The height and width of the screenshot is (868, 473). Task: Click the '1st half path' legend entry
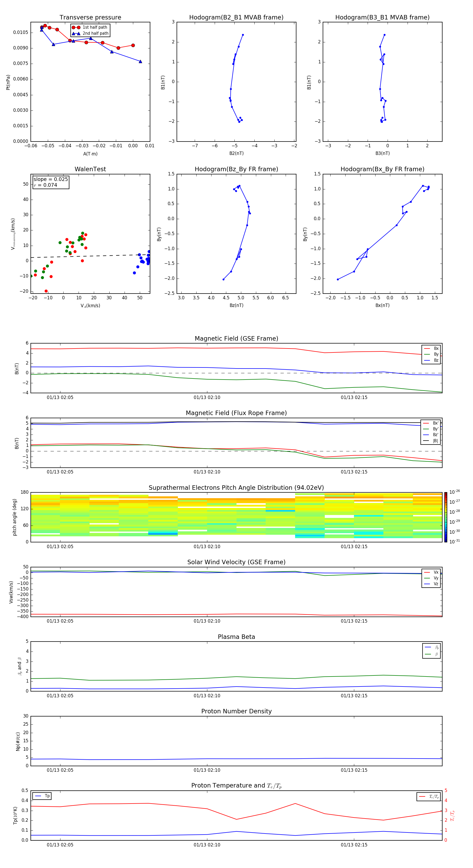pos(90,27)
